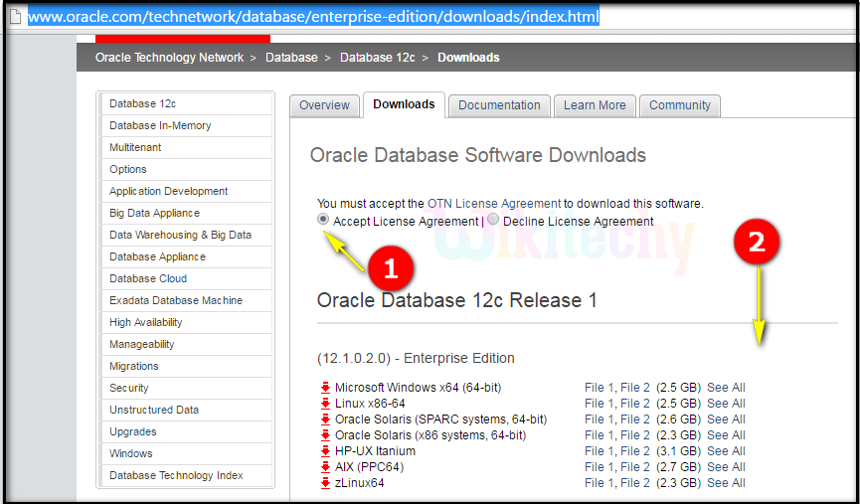Click download icon beside AIX (PPC64)

[325, 467]
